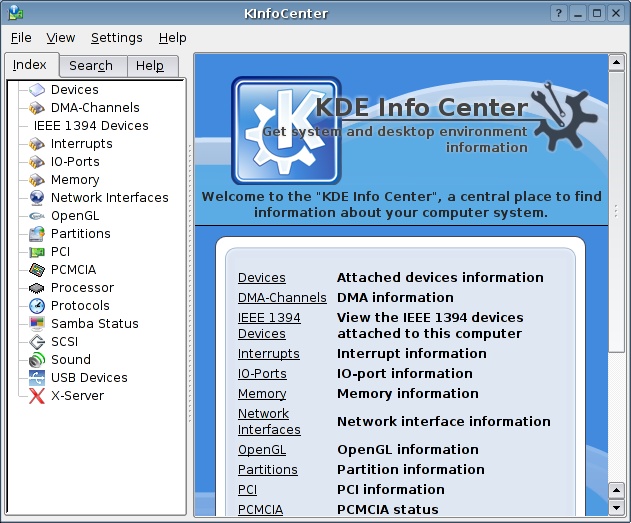
Task: Follow the Interrupts link
Action: 268,354
